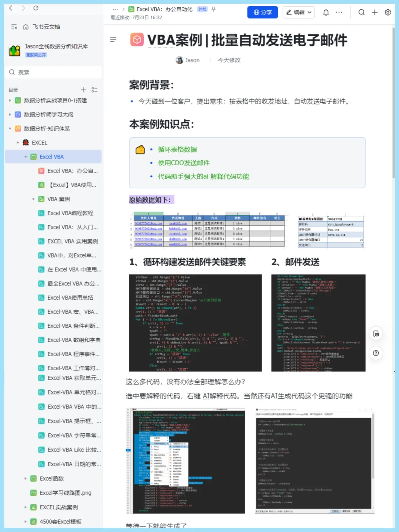Click the breadcrumb Excel VBA：办公自动化
Screen dimensions: 399x532
pyautogui.click(x=165, y=9)
